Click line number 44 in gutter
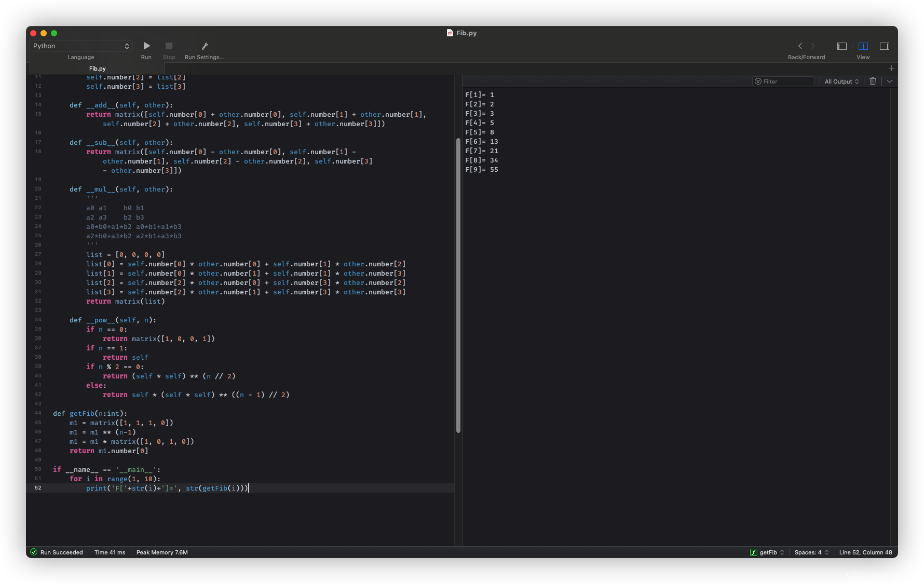Viewport: 924px width, 584px height. pos(38,413)
